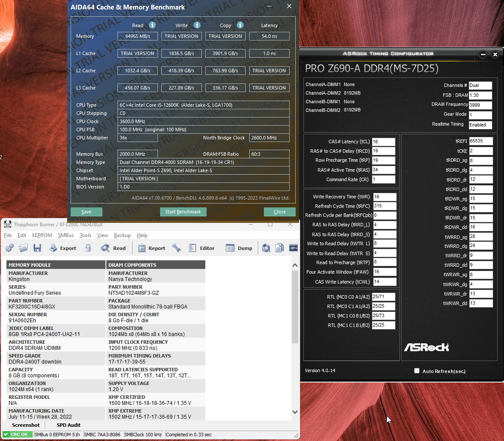Viewport: 504px width, 441px height.
Task: Click the SMBClock 100 kHz status entry
Action: [143, 434]
